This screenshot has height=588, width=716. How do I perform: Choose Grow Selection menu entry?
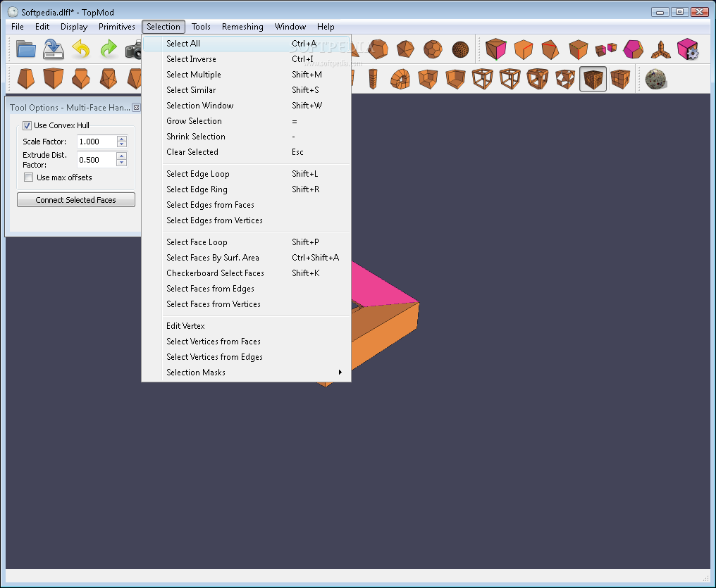pyautogui.click(x=247, y=121)
